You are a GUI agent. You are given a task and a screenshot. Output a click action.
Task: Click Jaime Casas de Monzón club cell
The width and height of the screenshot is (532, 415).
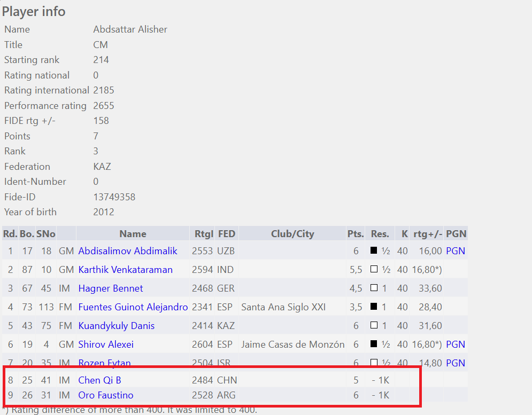pyautogui.click(x=292, y=344)
